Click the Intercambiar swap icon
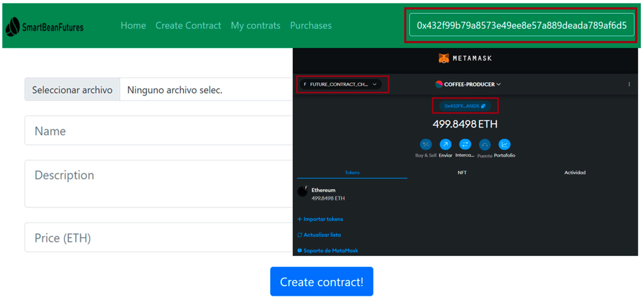Screen dimensions: 644x300 click(x=465, y=144)
